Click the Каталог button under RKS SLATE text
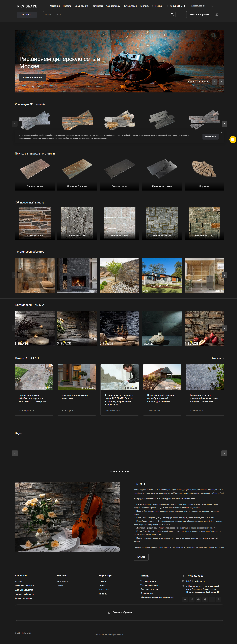Viewport: 237px width, 644px height. [x=141, y=557]
